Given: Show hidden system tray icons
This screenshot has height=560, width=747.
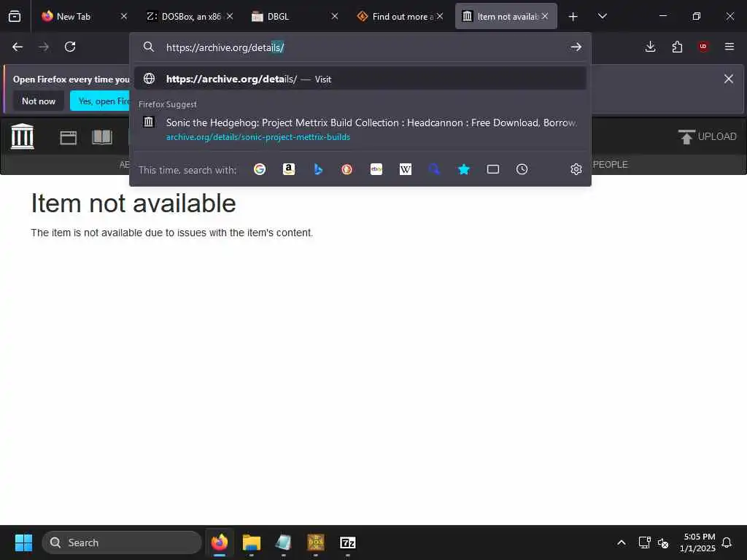Looking at the screenshot, I should (622, 542).
